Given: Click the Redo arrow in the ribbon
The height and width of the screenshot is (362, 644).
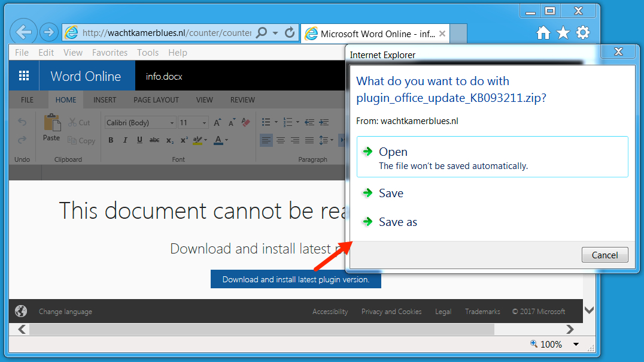Looking at the screenshot, I should tap(22, 140).
